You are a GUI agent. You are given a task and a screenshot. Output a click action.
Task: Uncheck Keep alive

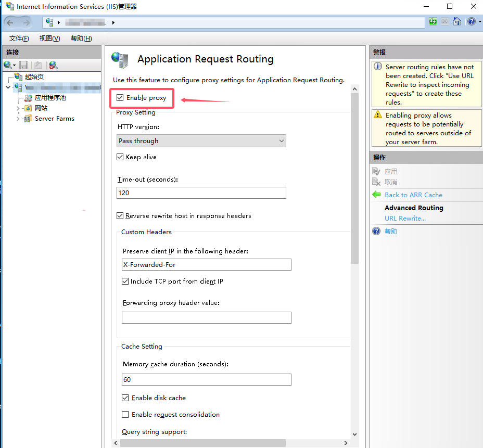120,157
